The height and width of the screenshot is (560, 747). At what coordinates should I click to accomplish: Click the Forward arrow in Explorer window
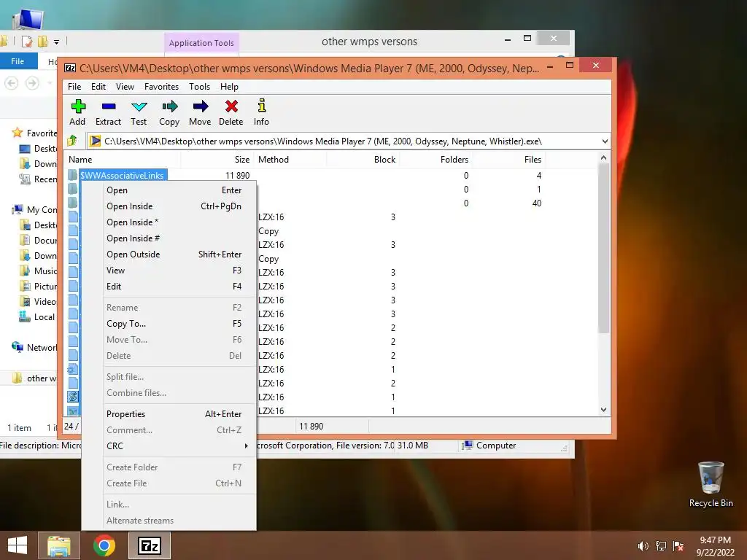point(32,83)
